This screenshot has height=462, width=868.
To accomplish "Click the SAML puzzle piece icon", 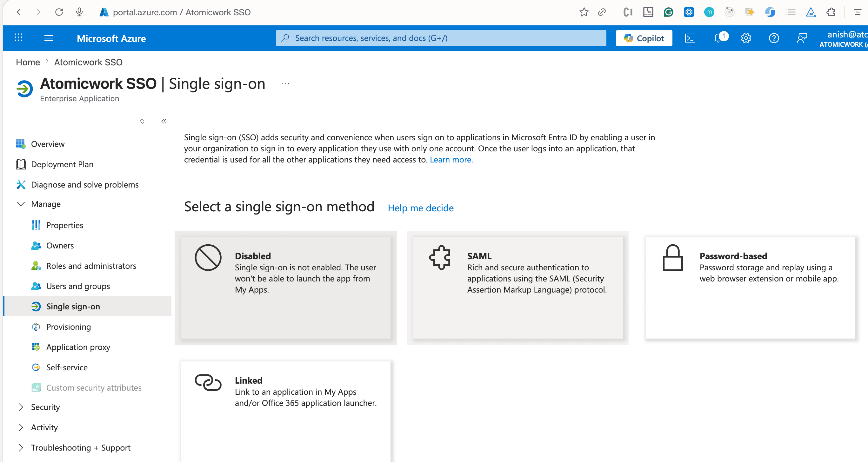I will point(440,258).
